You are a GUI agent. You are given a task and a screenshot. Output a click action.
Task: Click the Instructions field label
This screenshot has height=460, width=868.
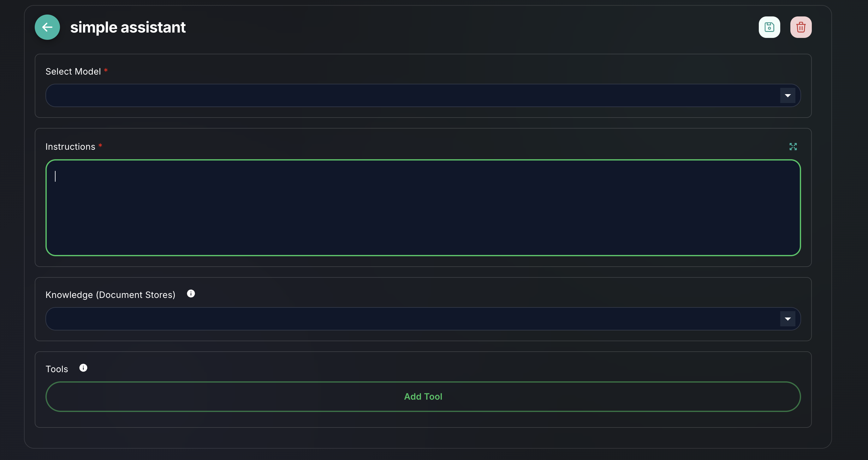coord(70,147)
